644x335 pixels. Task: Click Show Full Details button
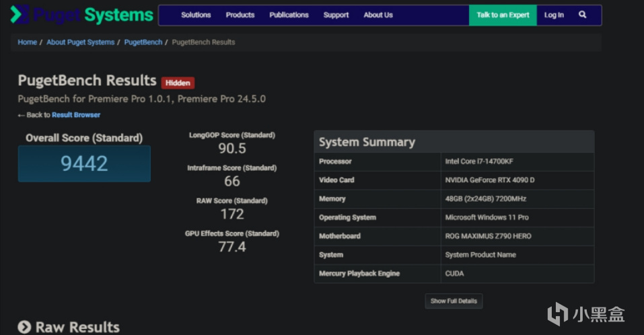[x=454, y=301]
